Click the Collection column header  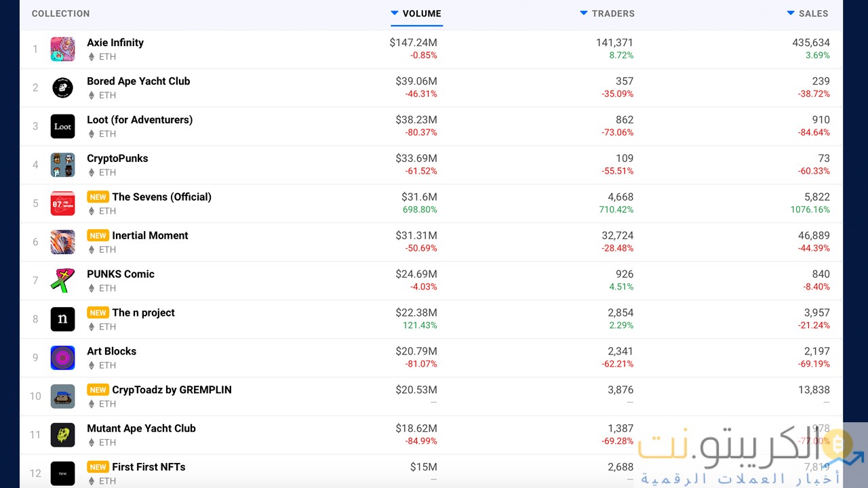pyautogui.click(x=60, y=14)
